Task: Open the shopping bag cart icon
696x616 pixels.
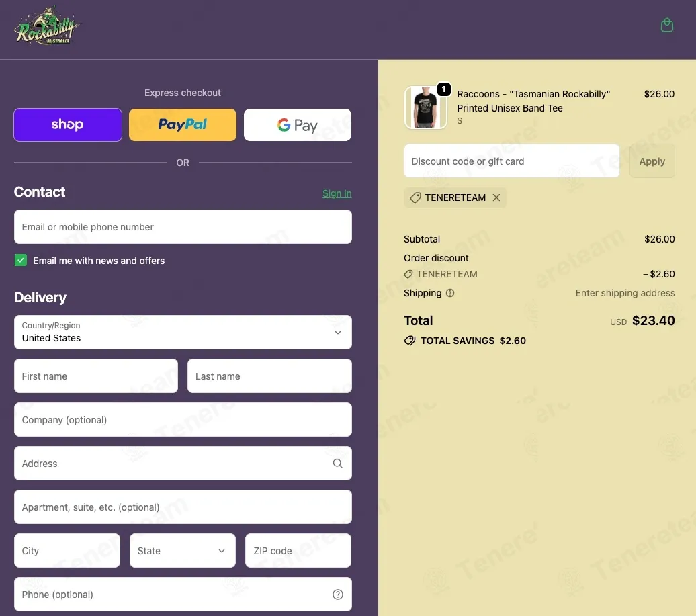Action: [x=666, y=25]
